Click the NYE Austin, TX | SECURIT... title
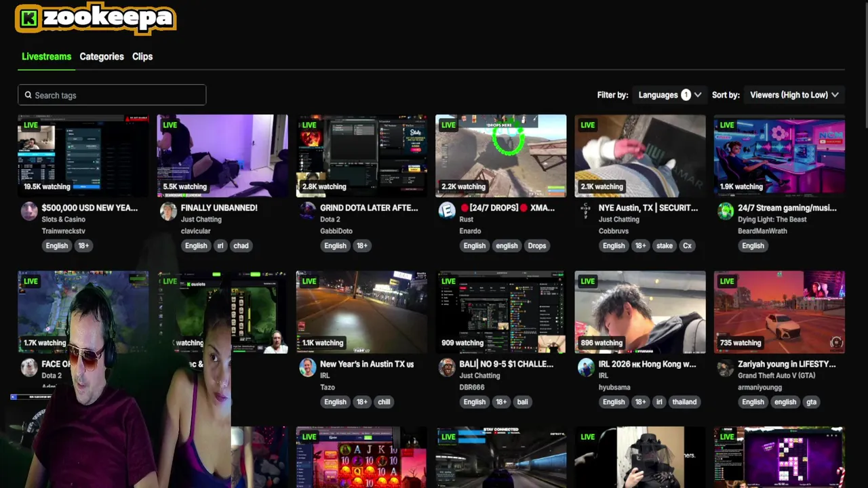The height and width of the screenshot is (488, 868). point(648,208)
